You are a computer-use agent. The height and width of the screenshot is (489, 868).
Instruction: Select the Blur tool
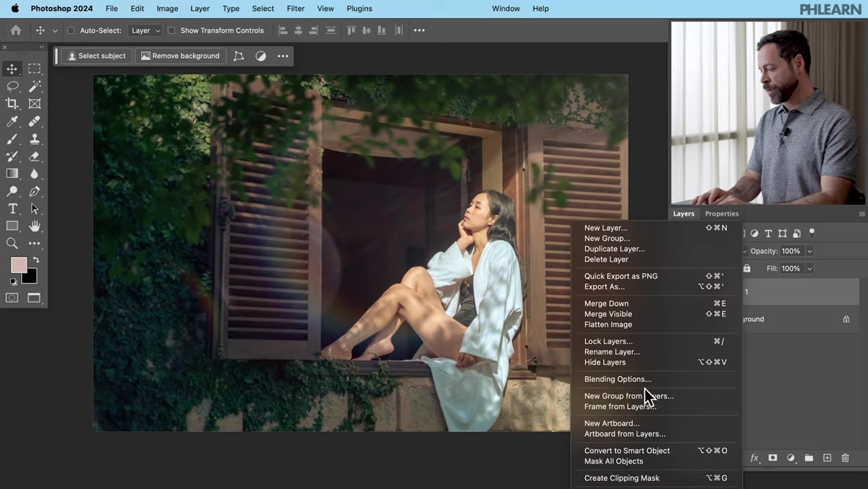coord(34,174)
